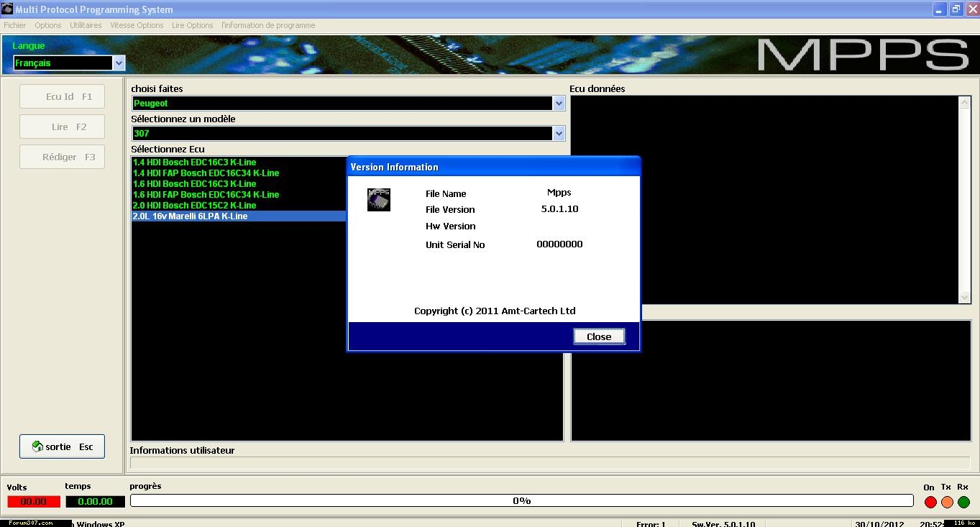Viewport: 980px width, 527px height.
Task: Click the Ecu Id F1 button
Action: click(63, 96)
